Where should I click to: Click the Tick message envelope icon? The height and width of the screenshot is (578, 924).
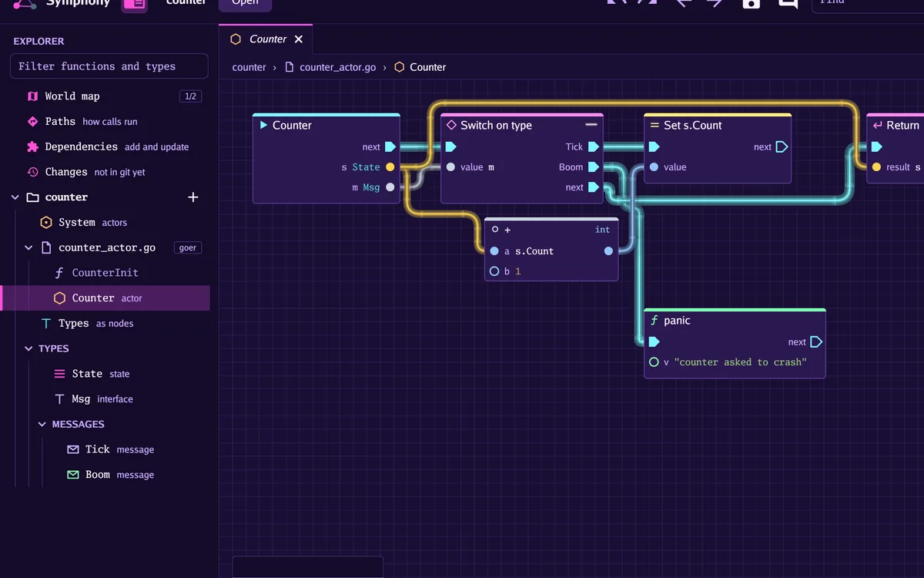73,449
